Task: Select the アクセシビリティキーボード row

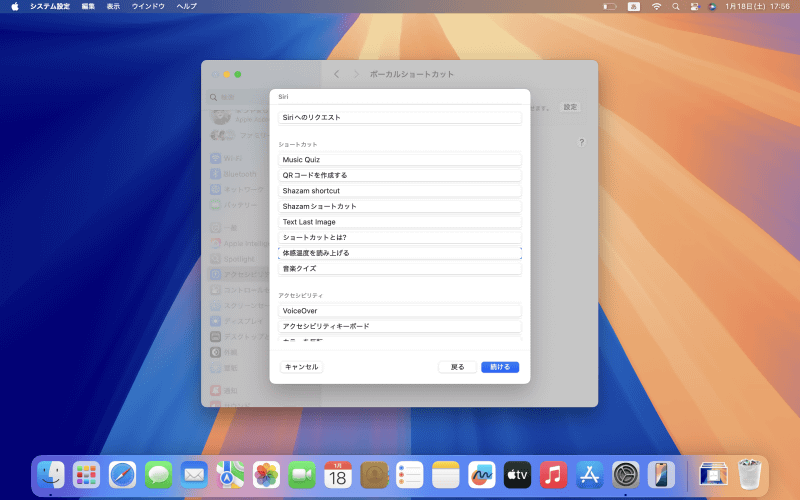Action: click(x=399, y=326)
